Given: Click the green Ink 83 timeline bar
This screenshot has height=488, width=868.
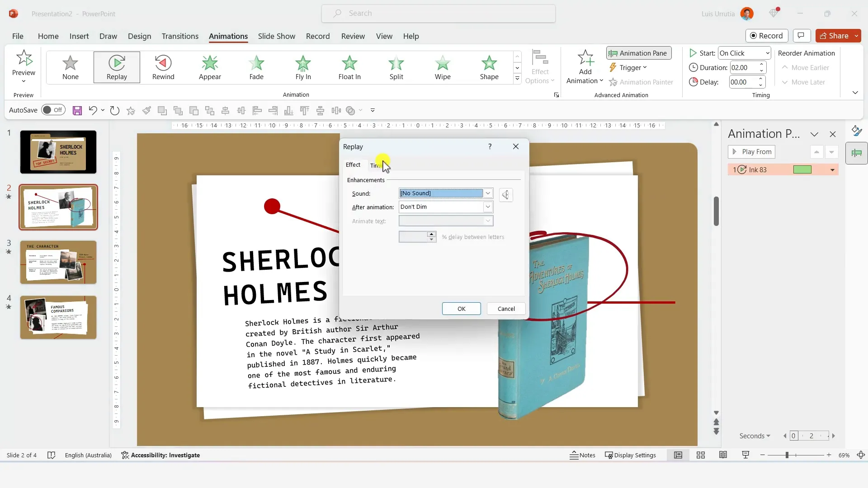Looking at the screenshot, I should pyautogui.click(x=802, y=169).
